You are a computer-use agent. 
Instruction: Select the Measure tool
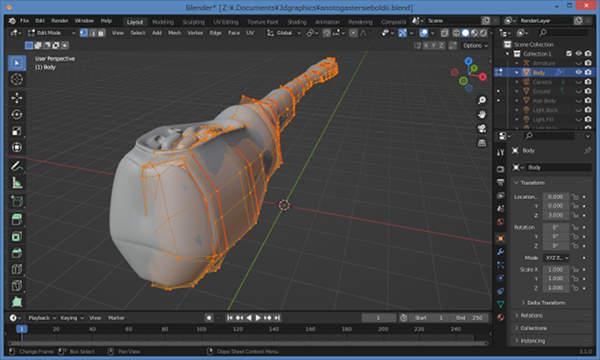click(17, 182)
